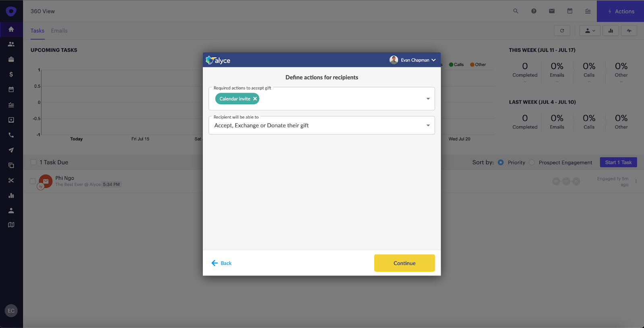Open the Phi Ngo prospect name
The height and width of the screenshot is (328, 644).
coord(65,178)
